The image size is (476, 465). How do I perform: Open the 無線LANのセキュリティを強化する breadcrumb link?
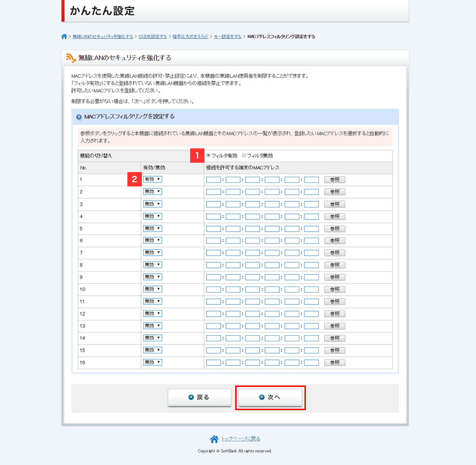tap(103, 36)
